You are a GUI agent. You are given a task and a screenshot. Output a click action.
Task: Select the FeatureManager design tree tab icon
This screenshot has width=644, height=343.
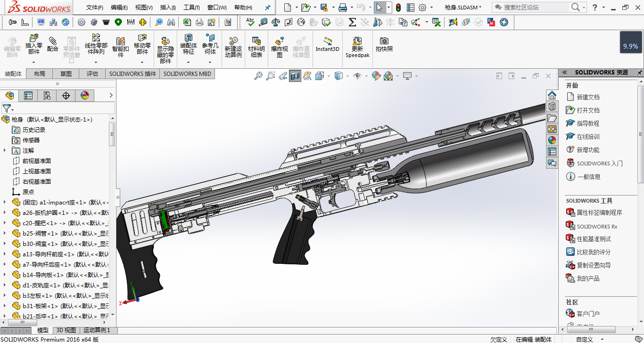coord(9,96)
